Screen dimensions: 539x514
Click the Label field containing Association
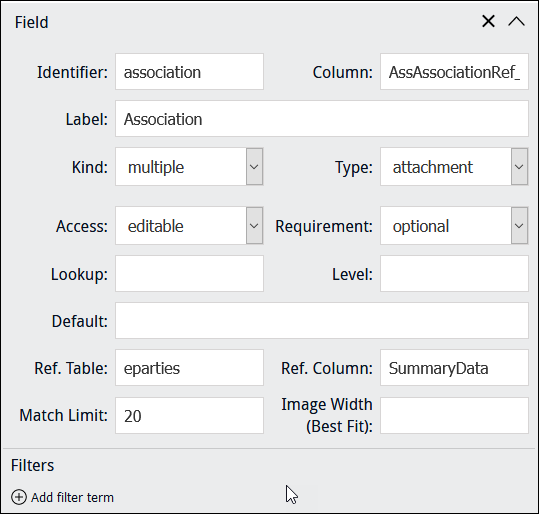(322, 119)
